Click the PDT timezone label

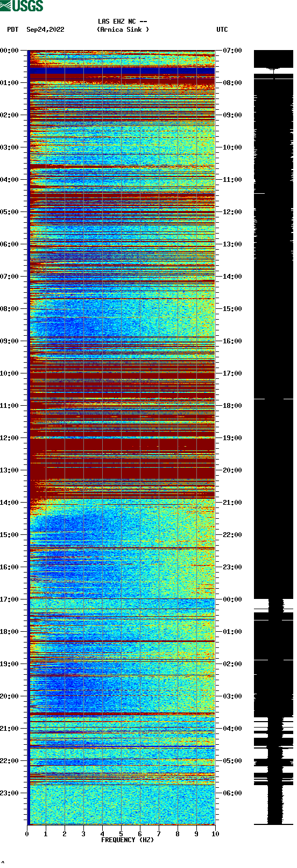tap(13, 30)
